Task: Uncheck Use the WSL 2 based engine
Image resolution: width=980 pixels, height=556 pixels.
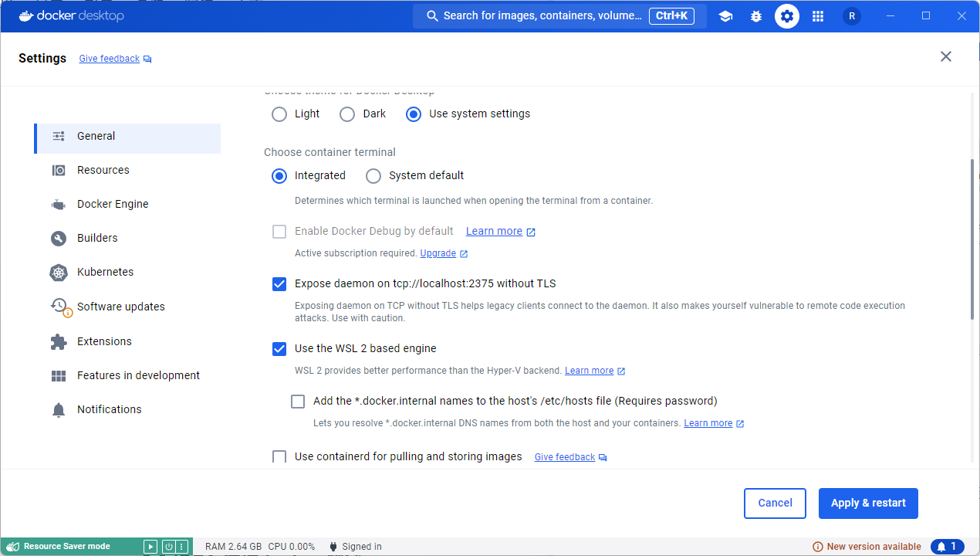Action: [x=279, y=349]
